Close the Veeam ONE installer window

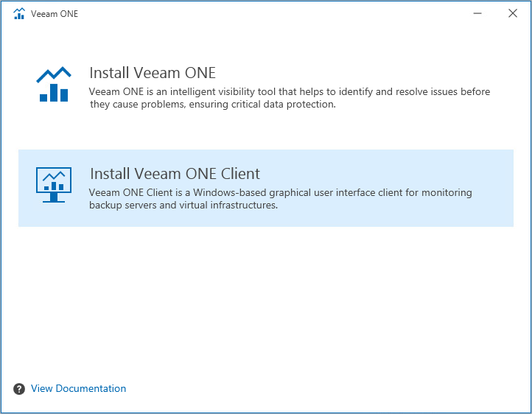point(513,13)
